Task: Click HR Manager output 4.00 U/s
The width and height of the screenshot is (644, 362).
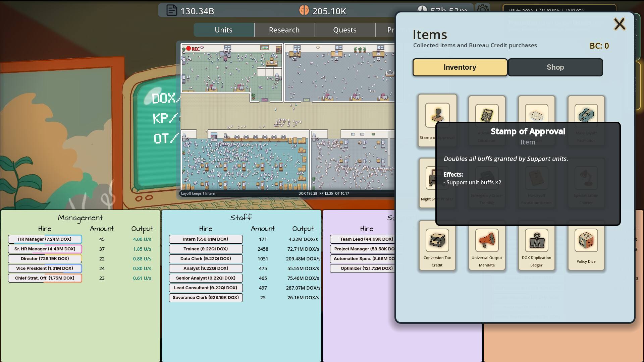Action: [142, 239]
